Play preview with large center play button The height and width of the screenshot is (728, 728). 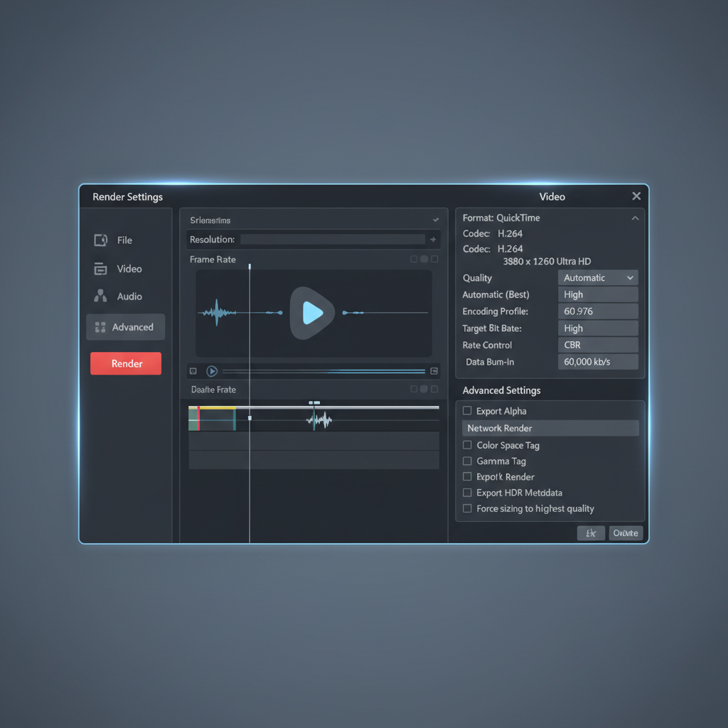[313, 313]
